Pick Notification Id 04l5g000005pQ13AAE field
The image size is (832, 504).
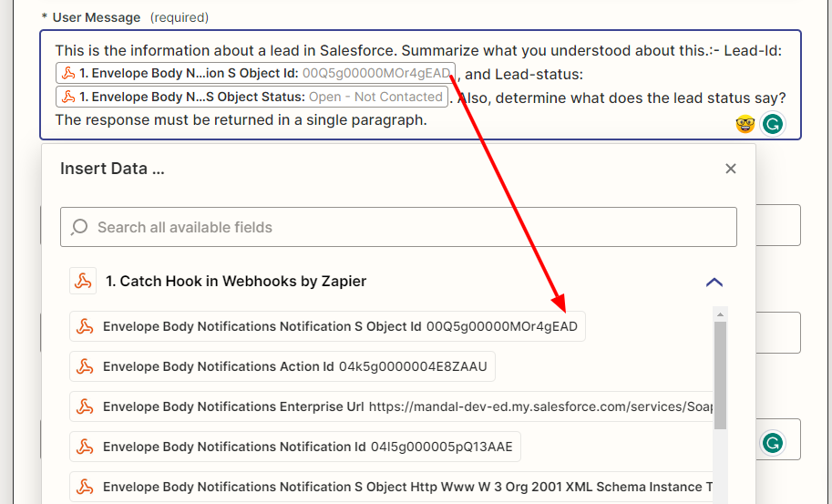296,447
